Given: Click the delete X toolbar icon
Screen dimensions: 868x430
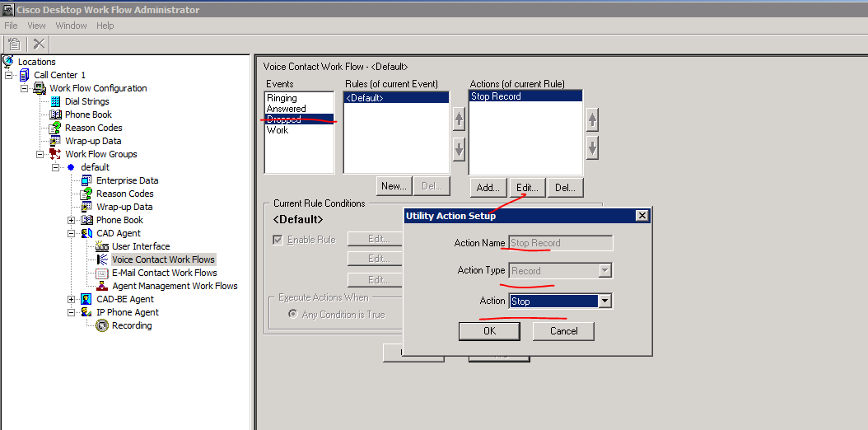Looking at the screenshot, I should pos(39,44).
